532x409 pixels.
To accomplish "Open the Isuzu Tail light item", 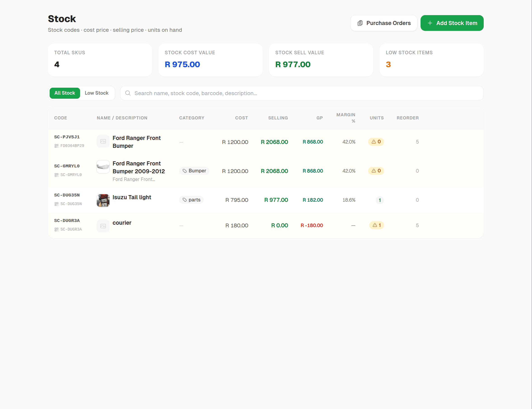I will [x=132, y=197].
